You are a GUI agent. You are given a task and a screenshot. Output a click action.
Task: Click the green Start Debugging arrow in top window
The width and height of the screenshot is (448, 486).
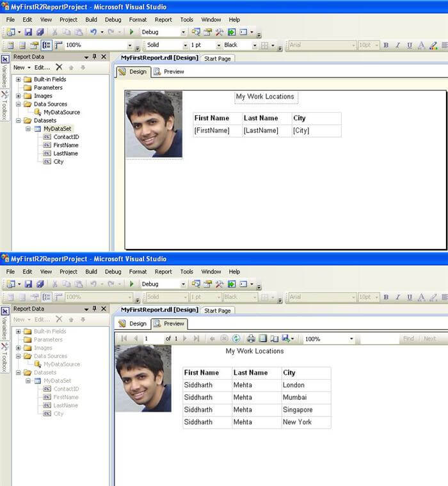point(131,32)
